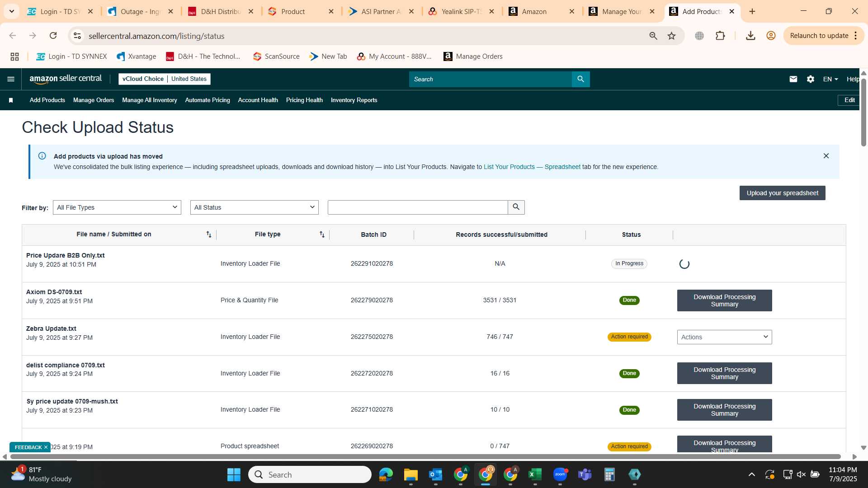The width and height of the screenshot is (868, 488).
Task: Download Processing Summary for Axiom DS-0709.txt
Action: [x=724, y=300]
